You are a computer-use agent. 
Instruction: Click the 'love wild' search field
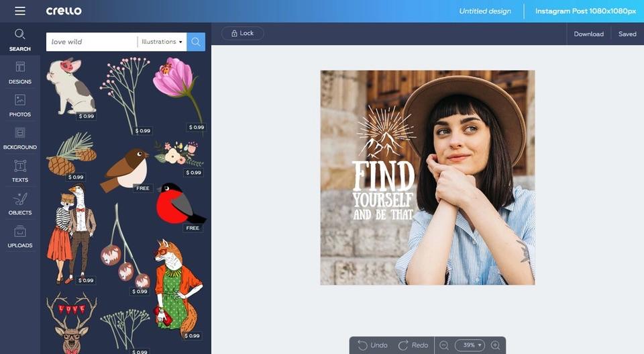pyautogui.click(x=91, y=42)
